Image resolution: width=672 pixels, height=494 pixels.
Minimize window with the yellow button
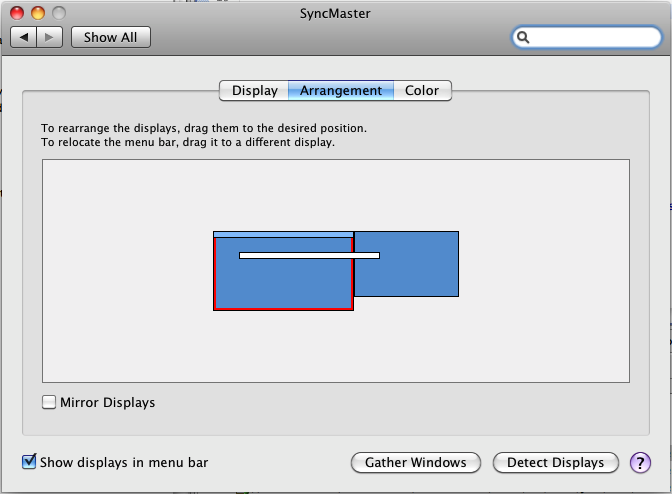38,13
